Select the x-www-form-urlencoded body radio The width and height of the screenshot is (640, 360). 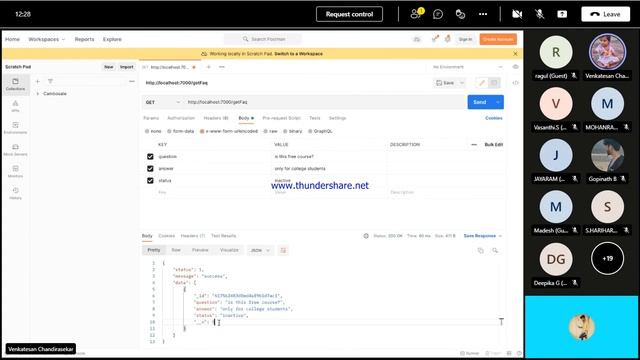(x=202, y=131)
